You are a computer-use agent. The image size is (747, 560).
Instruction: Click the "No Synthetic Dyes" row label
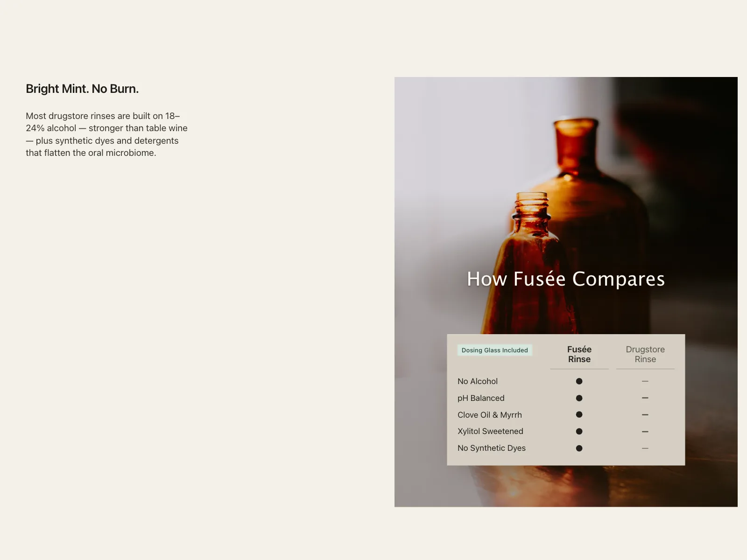pyautogui.click(x=492, y=448)
